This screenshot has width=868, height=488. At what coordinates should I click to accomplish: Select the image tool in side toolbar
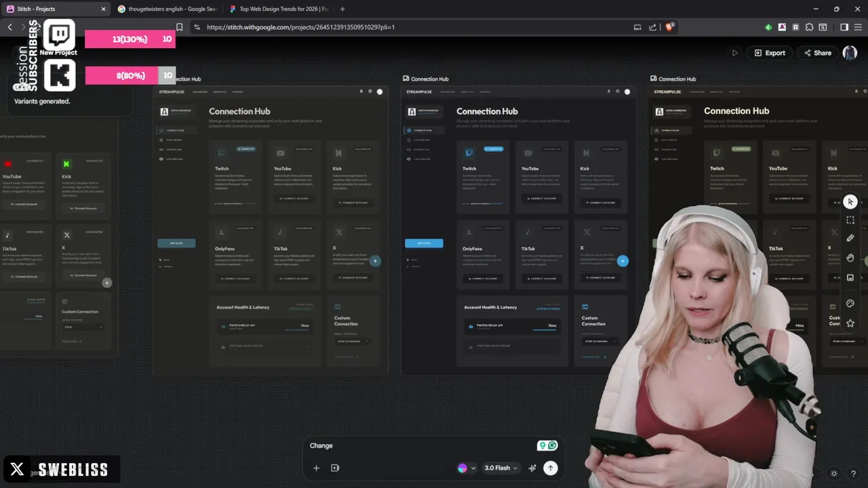point(850,277)
